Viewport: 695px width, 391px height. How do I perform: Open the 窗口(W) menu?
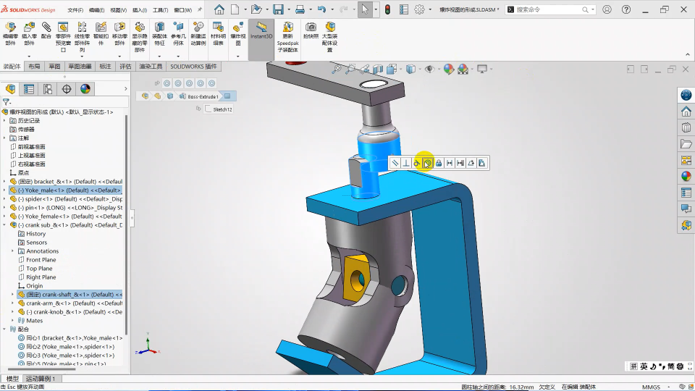point(183,10)
